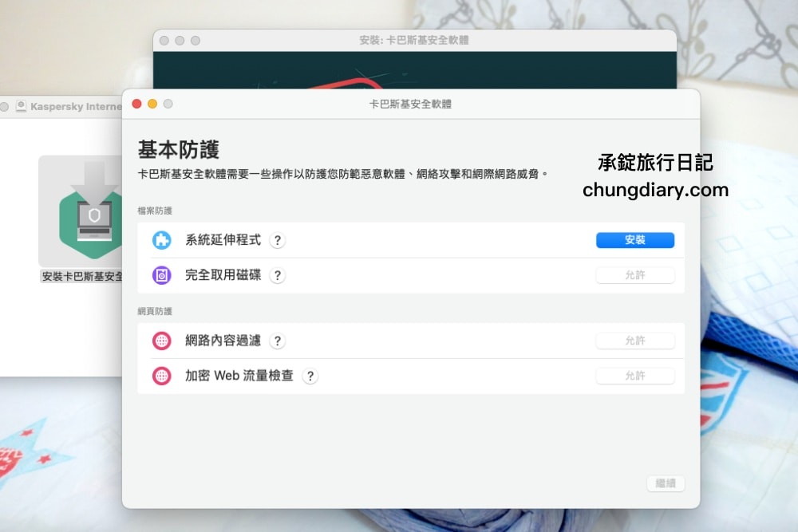The height and width of the screenshot is (532, 798).
Task: Select the globe icon for 網路內容過濾
Action: [163, 340]
